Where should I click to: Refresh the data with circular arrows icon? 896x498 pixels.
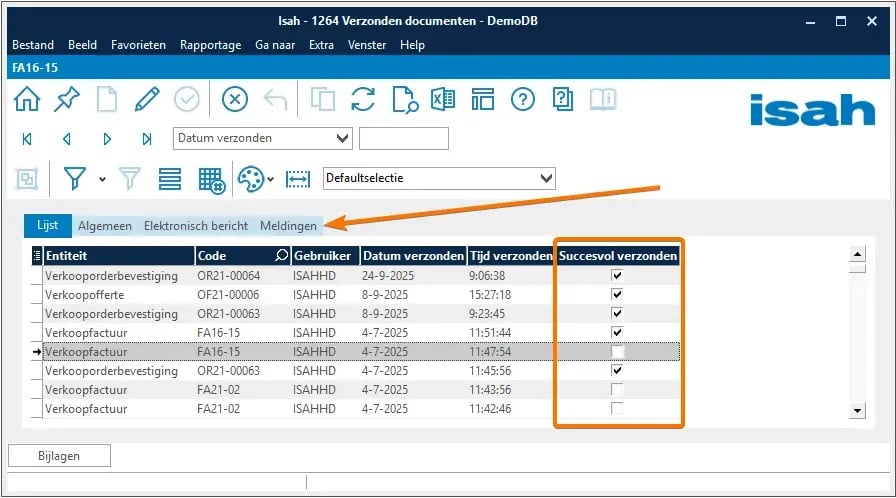363,99
